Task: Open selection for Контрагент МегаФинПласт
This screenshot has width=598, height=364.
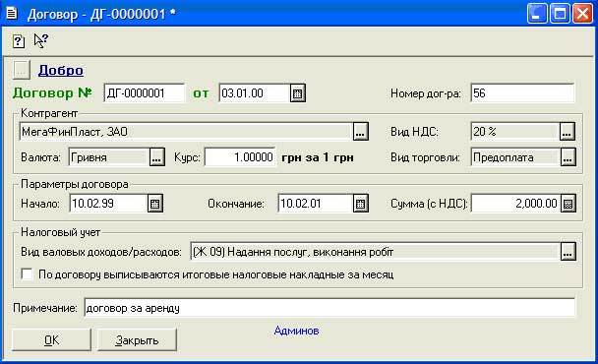Action: (x=360, y=132)
